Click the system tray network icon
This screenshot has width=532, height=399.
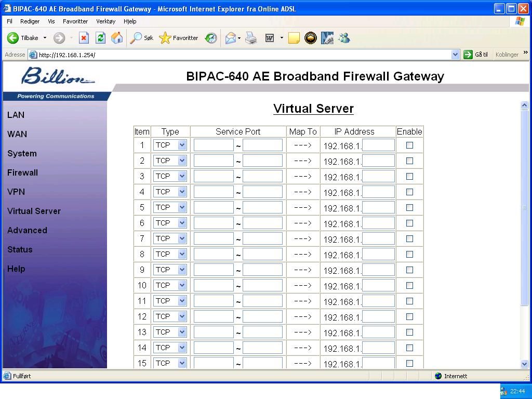504,391
